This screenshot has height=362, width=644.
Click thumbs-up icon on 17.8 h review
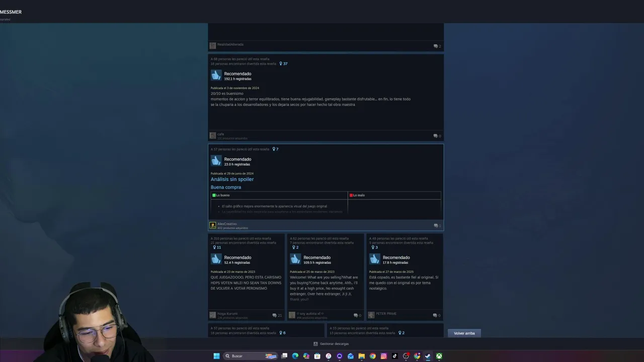[374, 259]
